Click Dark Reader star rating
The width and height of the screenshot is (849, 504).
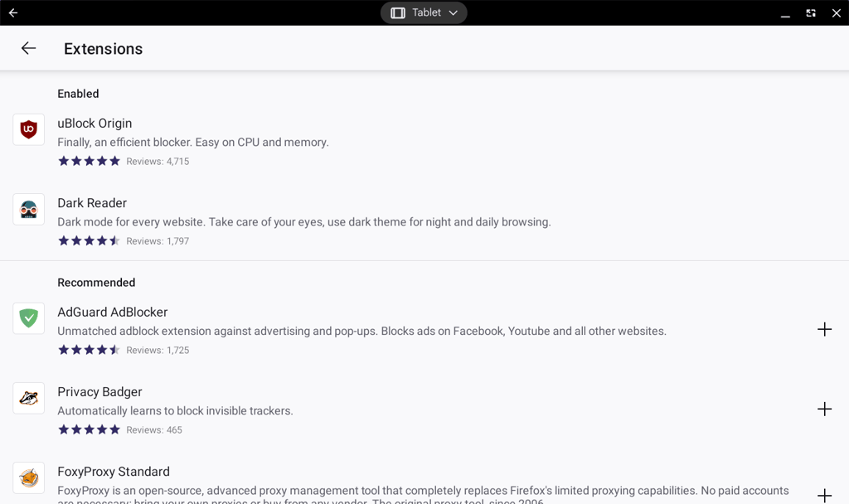point(89,240)
